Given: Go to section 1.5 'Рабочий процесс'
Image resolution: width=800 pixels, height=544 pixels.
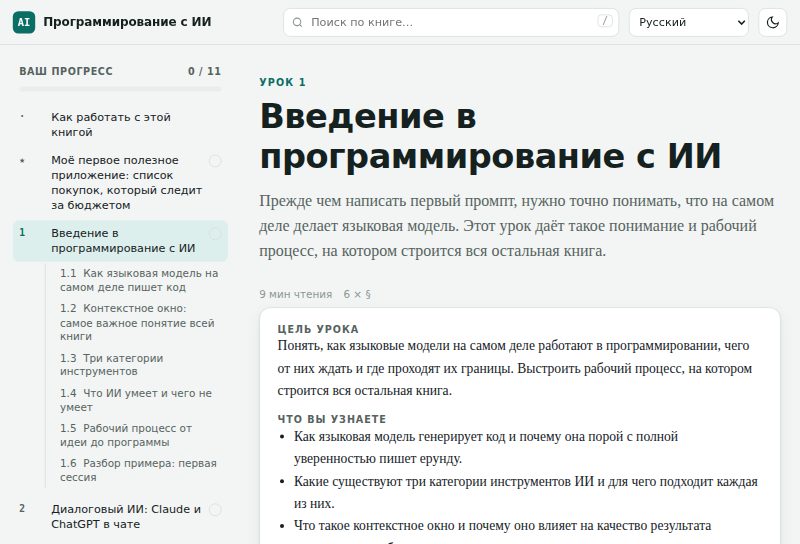Looking at the screenshot, I should [x=139, y=435].
